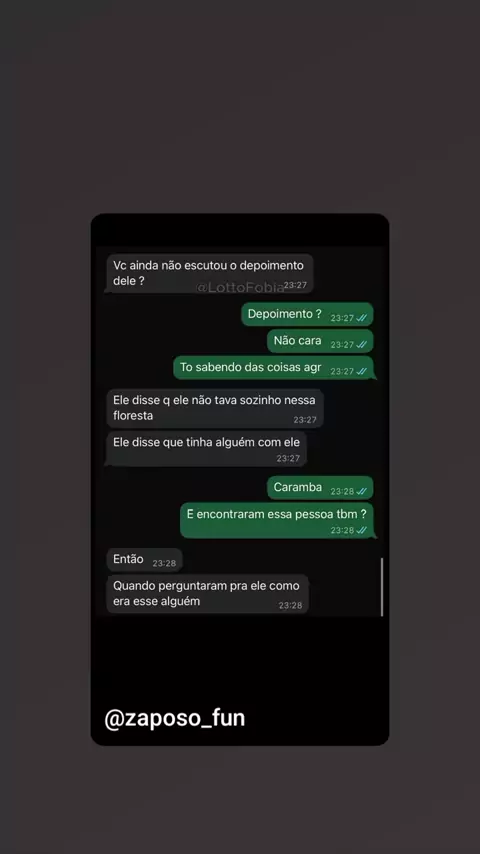Click the chat scrollbar beside the 'Então' message

click(382, 587)
